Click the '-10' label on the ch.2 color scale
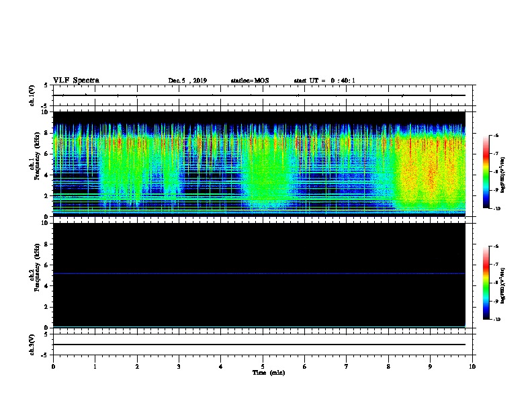 coord(496,320)
